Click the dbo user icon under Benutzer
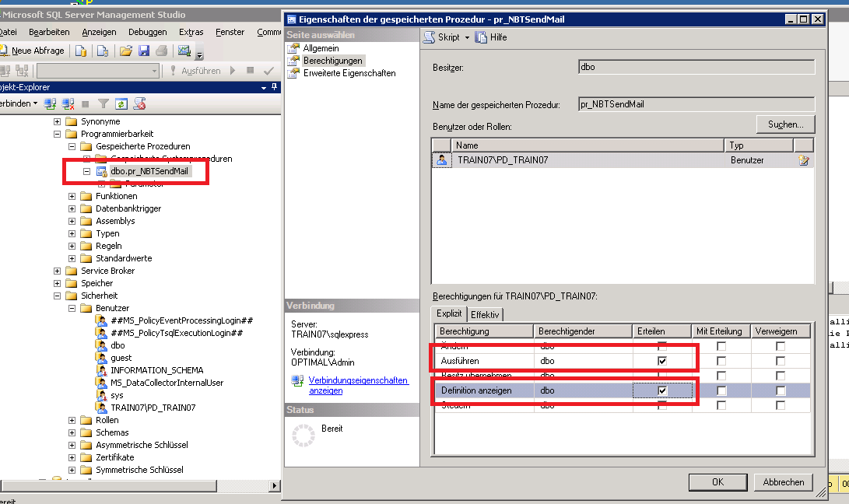Screen dimensions: 849x504 [x=100, y=345]
